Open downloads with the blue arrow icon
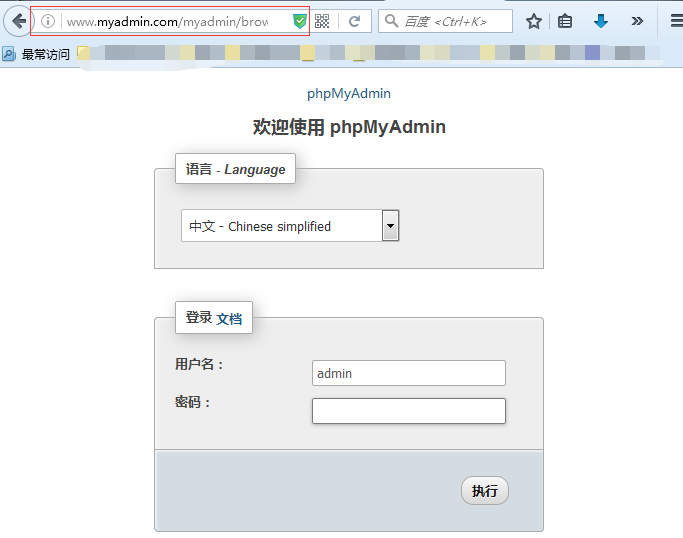Screen dimensions: 683x538 (x=601, y=21)
